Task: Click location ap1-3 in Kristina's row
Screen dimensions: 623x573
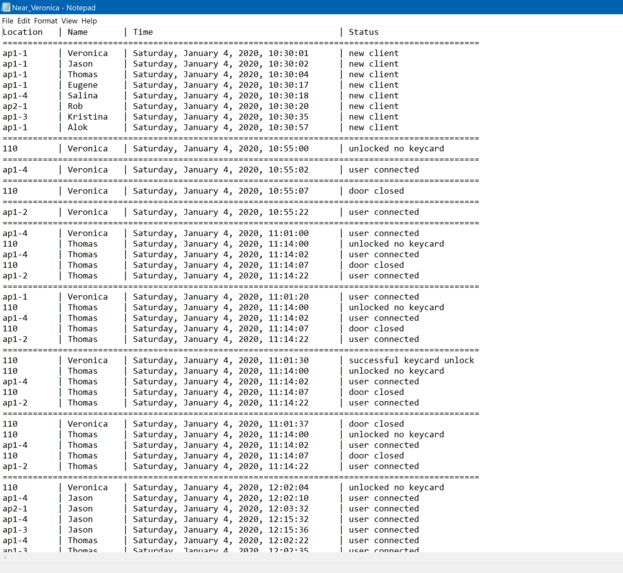Action: point(15,117)
